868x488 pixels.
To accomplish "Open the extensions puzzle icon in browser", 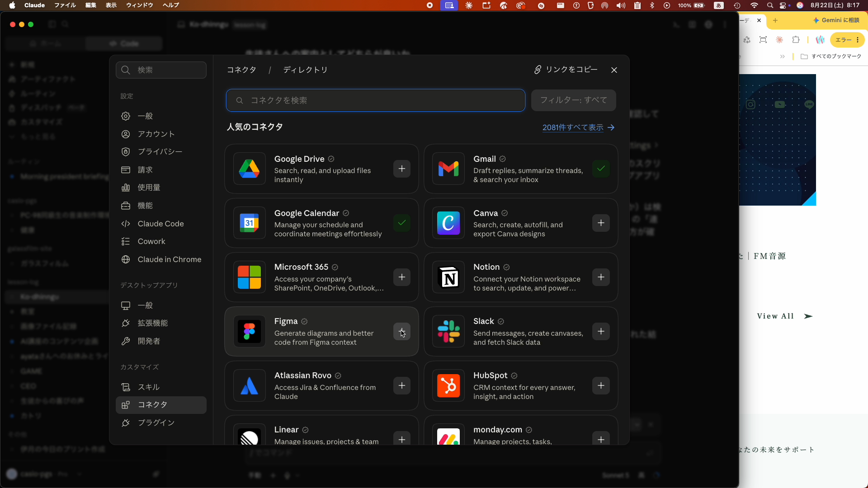I will point(796,40).
